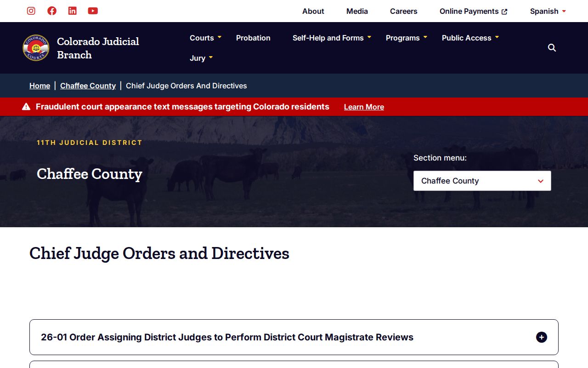The height and width of the screenshot is (368, 588).
Task: Open the Facebook social link
Action: (x=52, y=11)
